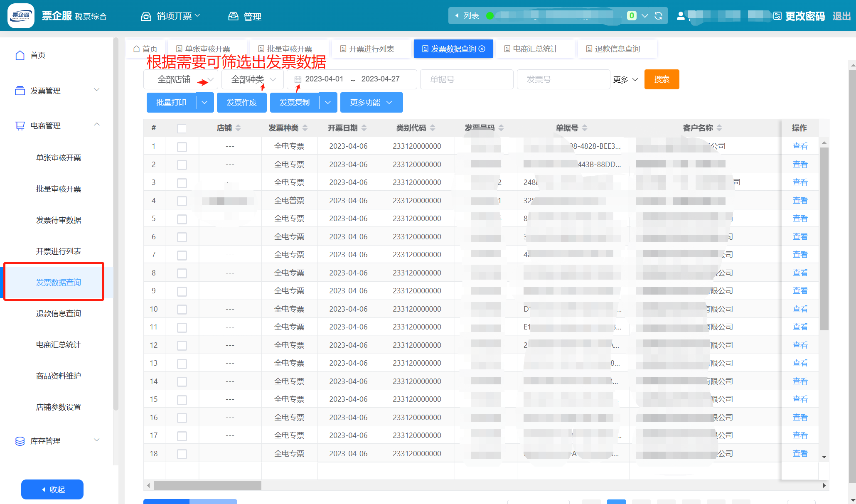Screen dimensions: 856x504
Task: Click the 发票号 input field
Action: (563, 79)
